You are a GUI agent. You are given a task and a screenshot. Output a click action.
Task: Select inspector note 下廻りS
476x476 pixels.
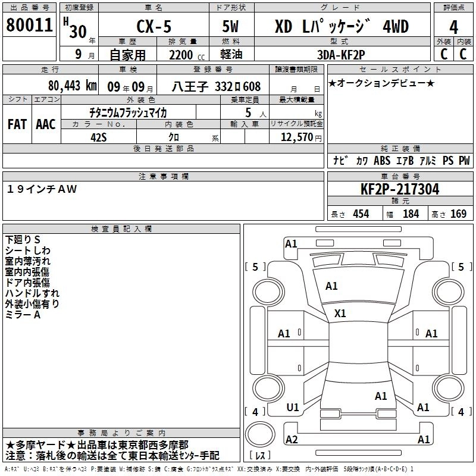coord(23,240)
